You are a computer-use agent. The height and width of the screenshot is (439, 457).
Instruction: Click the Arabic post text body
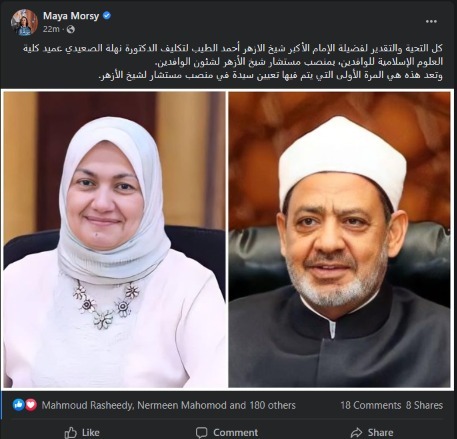point(233,62)
